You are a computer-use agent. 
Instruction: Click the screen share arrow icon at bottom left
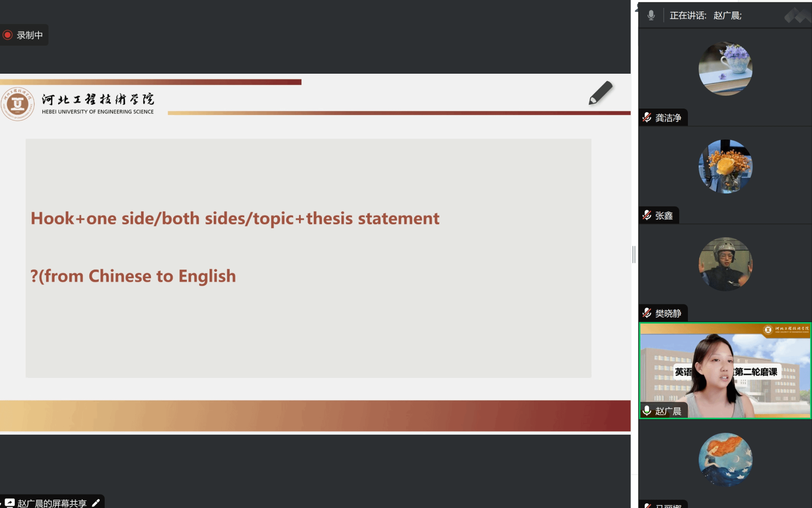[x=10, y=503]
